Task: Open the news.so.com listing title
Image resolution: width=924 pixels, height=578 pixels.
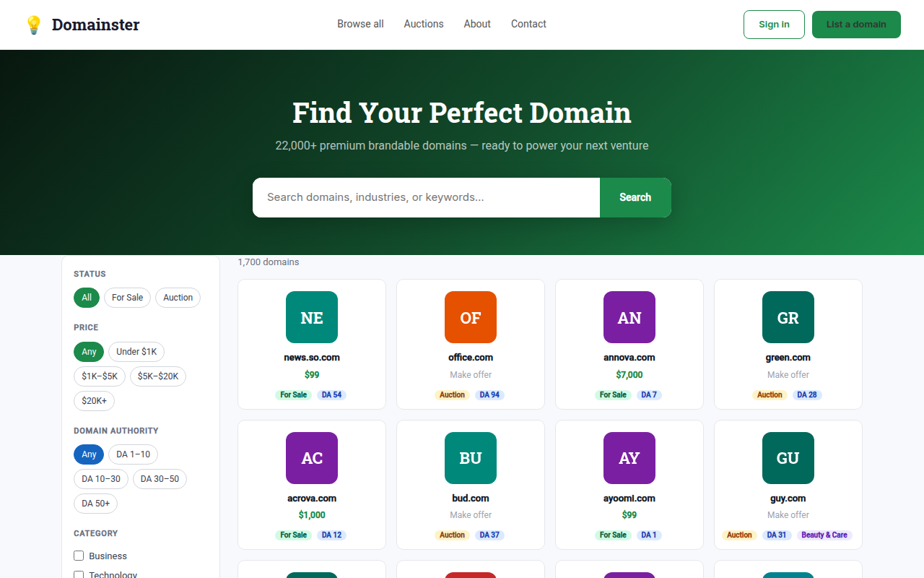Action: pyautogui.click(x=312, y=358)
